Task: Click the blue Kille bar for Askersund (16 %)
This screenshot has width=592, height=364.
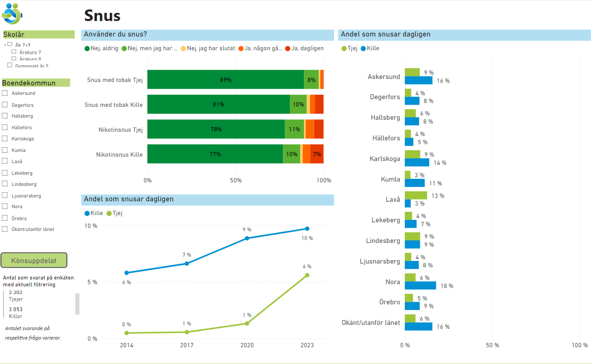Action: [419, 80]
